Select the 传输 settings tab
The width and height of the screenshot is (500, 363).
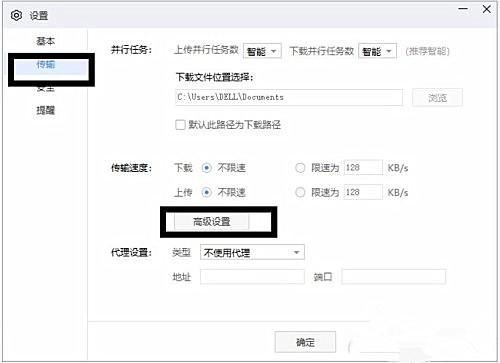[46, 64]
